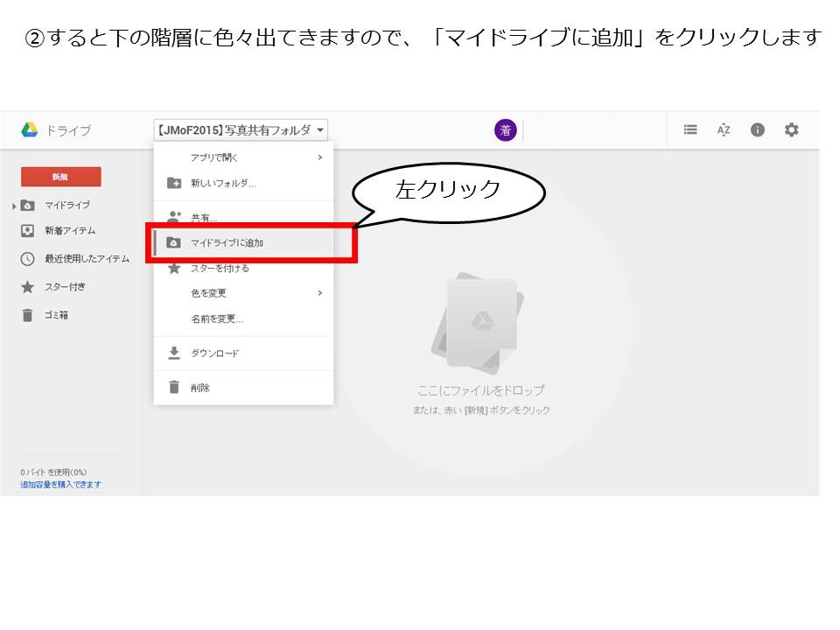The width and height of the screenshot is (840, 630).
Task: Click the マイドライブ folder icon in sidebar
Action: pyautogui.click(x=27, y=205)
